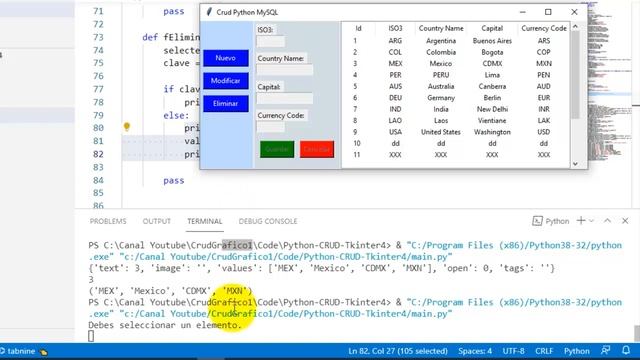Click the table's vertical scrollbar thumb

[x=576, y=75]
